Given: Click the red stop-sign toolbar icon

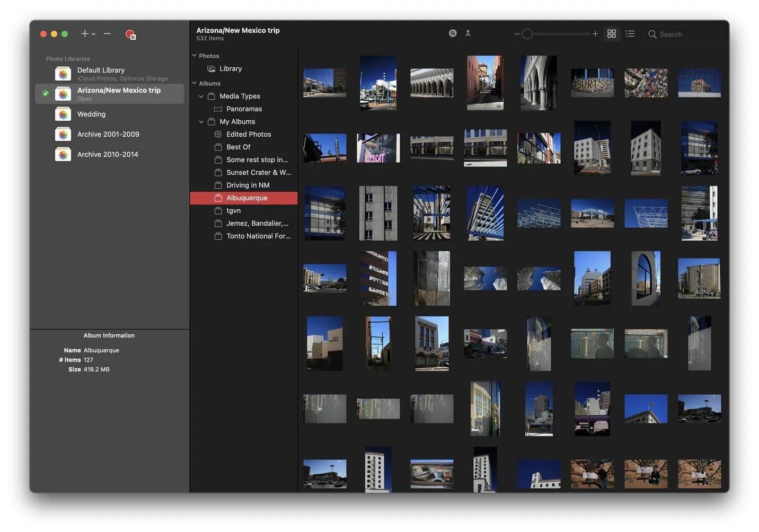Looking at the screenshot, I should pos(130,34).
